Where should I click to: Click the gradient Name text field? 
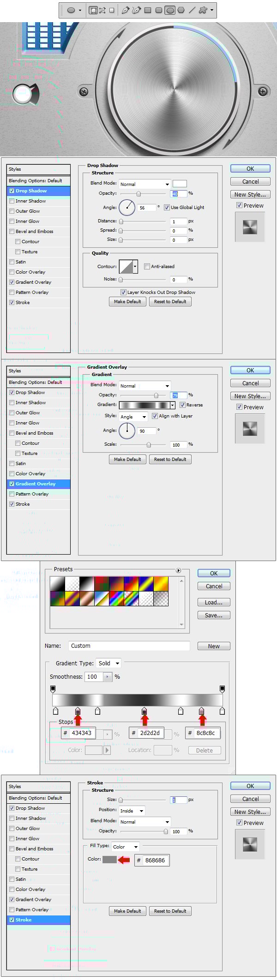[129, 646]
